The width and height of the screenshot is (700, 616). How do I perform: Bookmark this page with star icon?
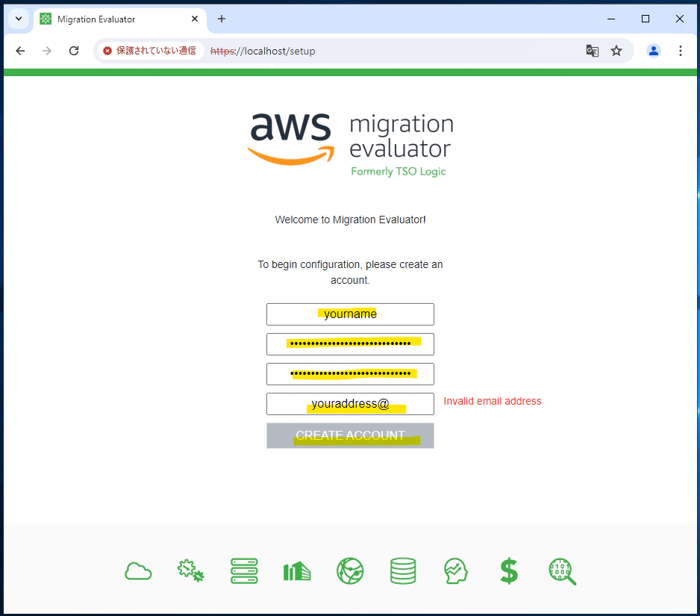pos(616,51)
